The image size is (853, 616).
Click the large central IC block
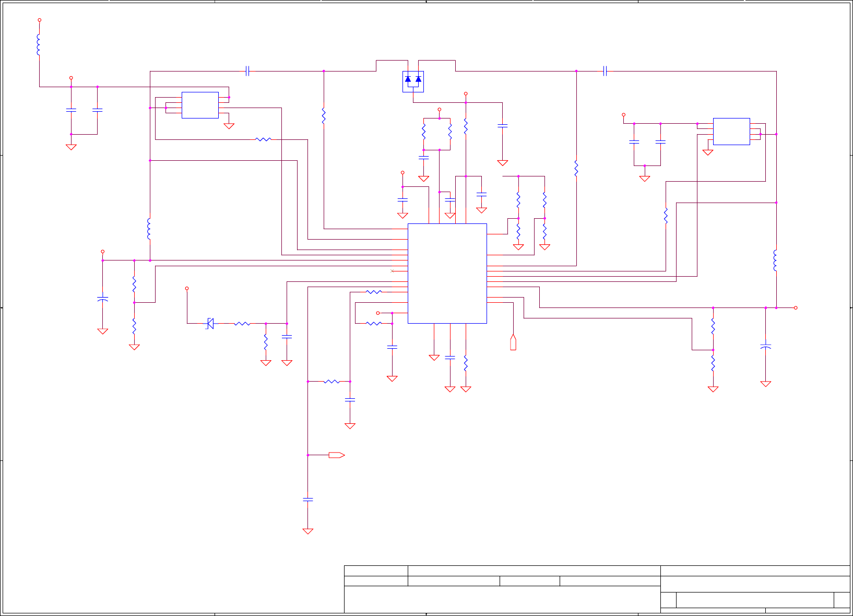point(447,274)
